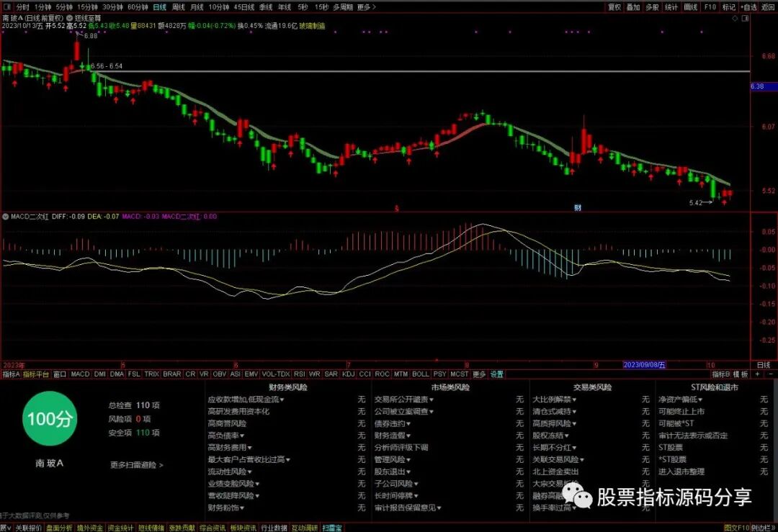Expand 交易所公开谴责 risk item
The height and width of the screenshot is (532, 778).
404,400
